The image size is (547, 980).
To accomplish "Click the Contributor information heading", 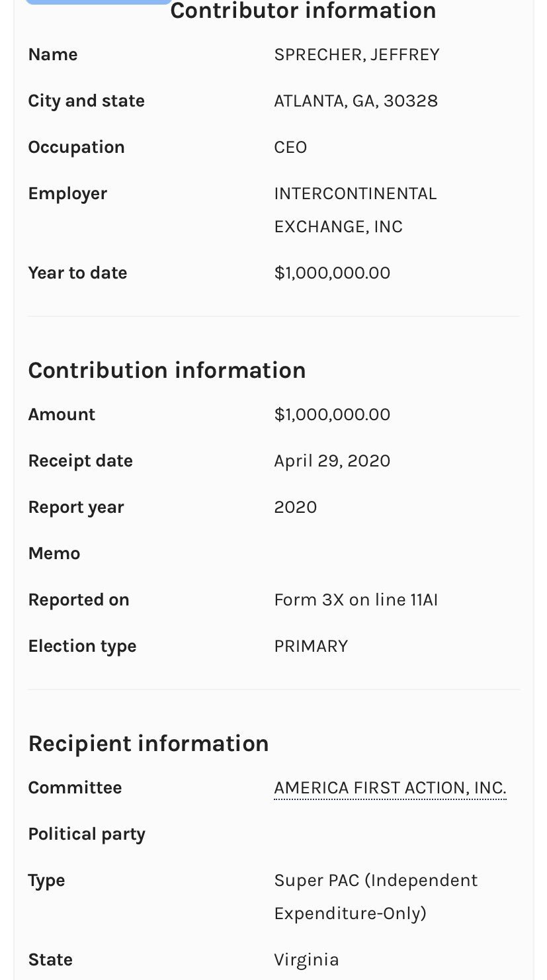I will tap(303, 11).
